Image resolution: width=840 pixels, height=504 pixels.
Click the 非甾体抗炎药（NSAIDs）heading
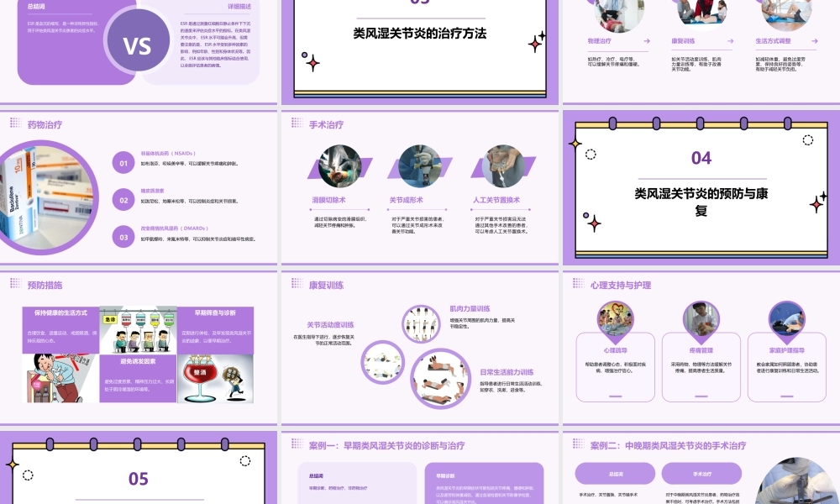click(168, 153)
